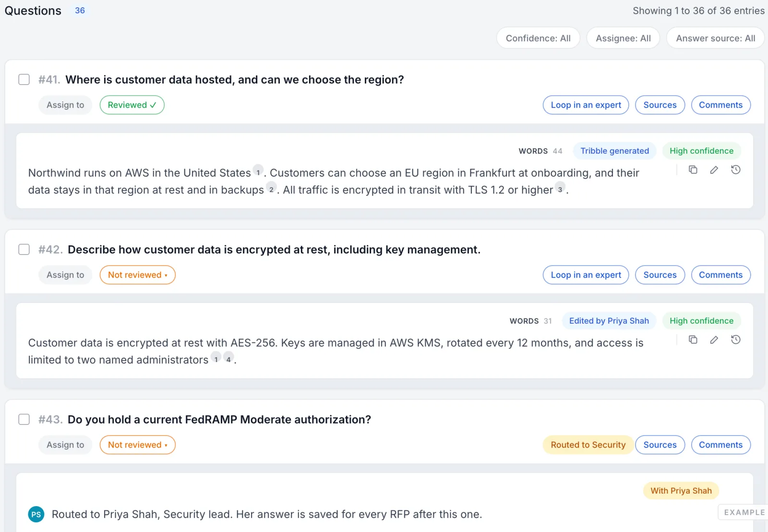Click High confidence badge on answer #42
The image size is (768, 532).
701,321
